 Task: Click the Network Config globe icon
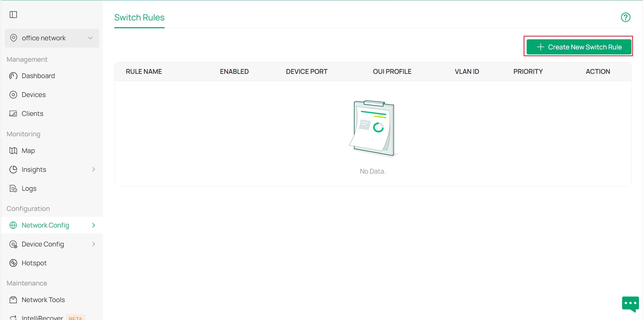tap(13, 225)
